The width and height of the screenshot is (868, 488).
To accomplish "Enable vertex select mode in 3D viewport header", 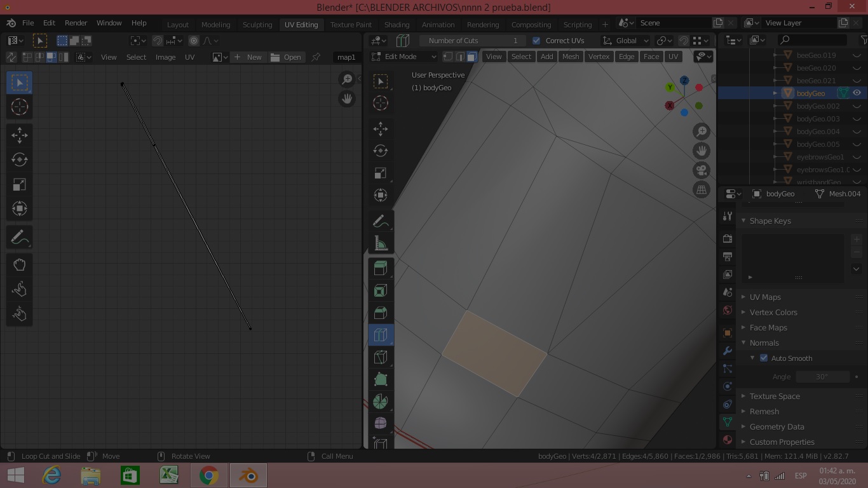I will pos(448,57).
